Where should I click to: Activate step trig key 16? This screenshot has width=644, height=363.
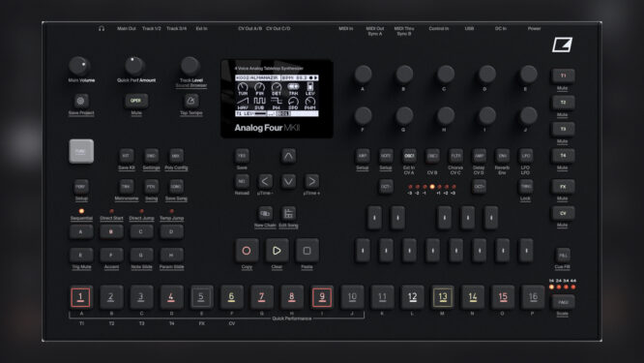[x=533, y=297]
